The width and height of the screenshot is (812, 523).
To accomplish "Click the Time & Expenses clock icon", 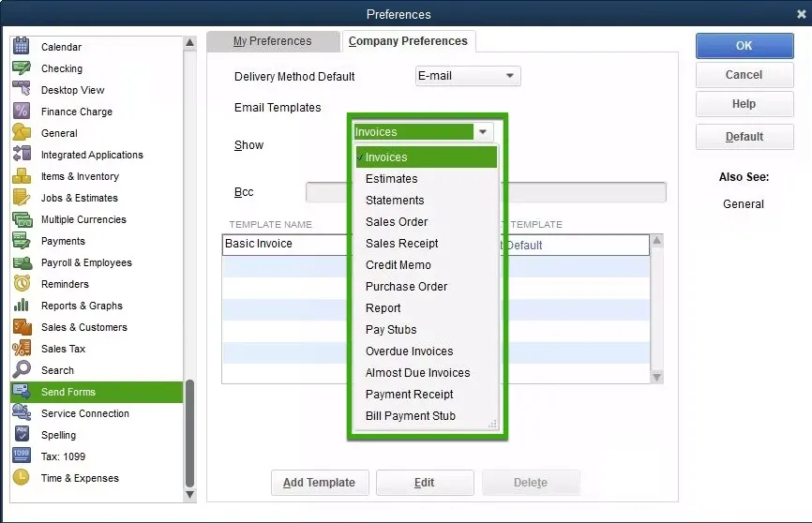I will click(22, 477).
